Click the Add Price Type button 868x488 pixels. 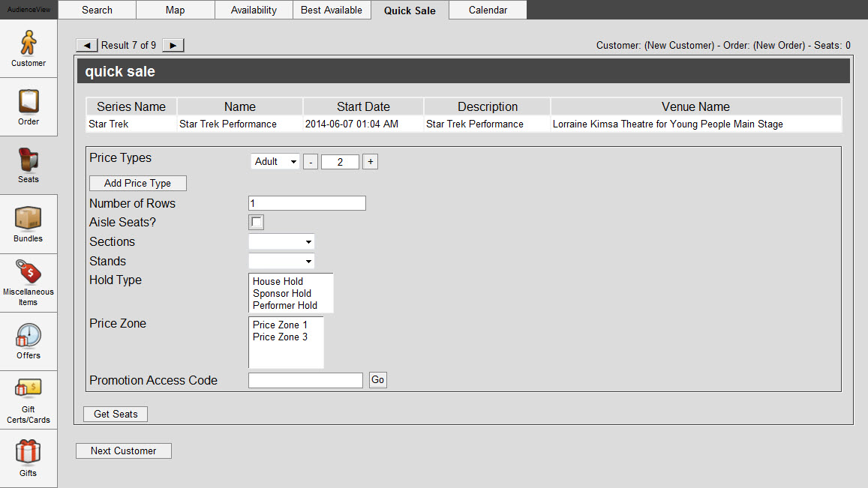point(138,183)
